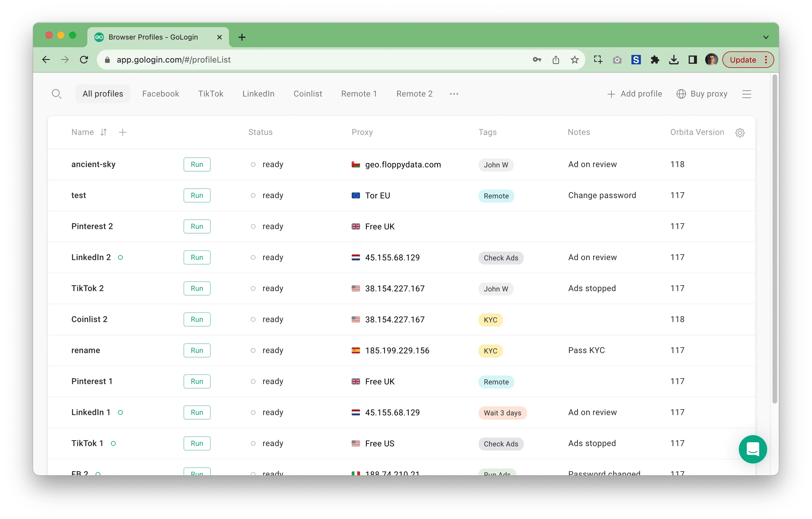This screenshot has height=519, width=812.
Task: Open the Chrome profile avatar
Action: point(711,60)
